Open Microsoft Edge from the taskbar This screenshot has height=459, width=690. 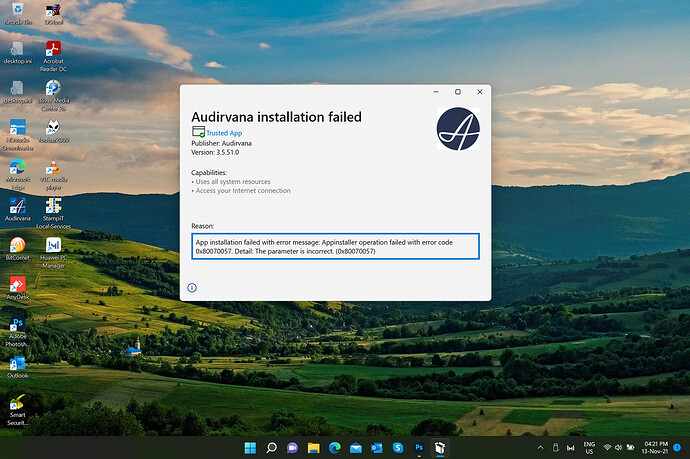click(334, 448)
